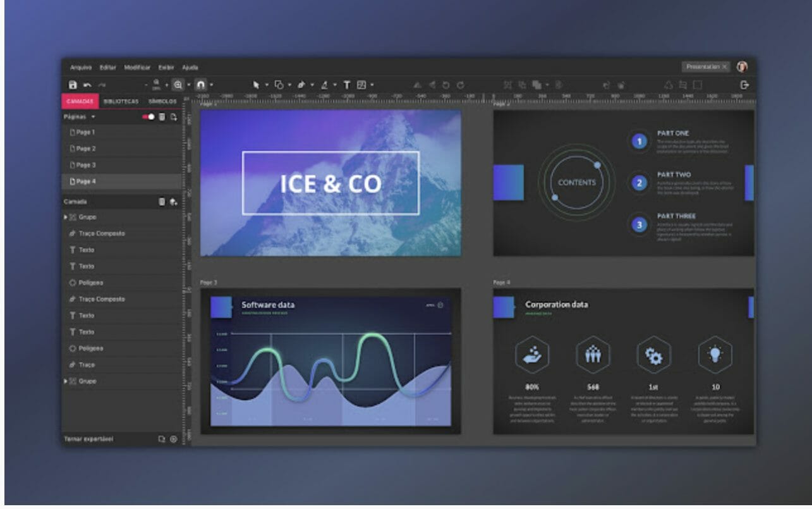Toggle snapping with the magnet icon
Screen dimensions: 812x509
[x=200, y=83]
